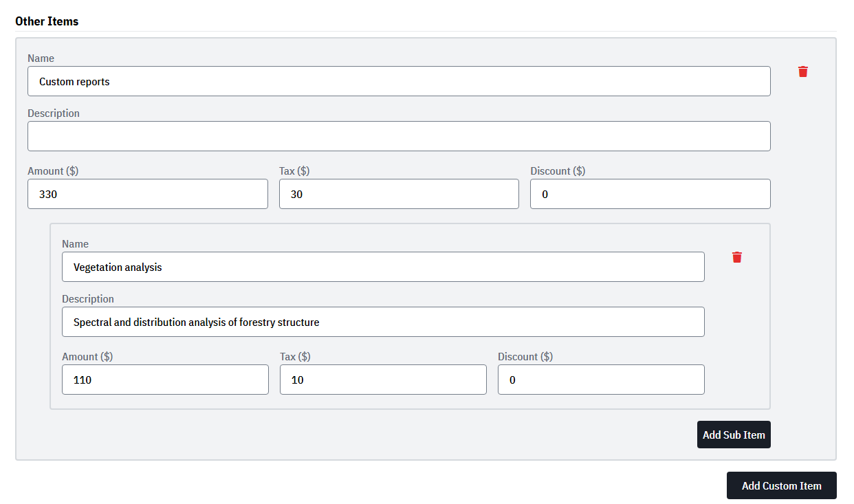This screenshot has width=854, height=504.
Task: Click the Amount field showing 110
Action: 165,380
